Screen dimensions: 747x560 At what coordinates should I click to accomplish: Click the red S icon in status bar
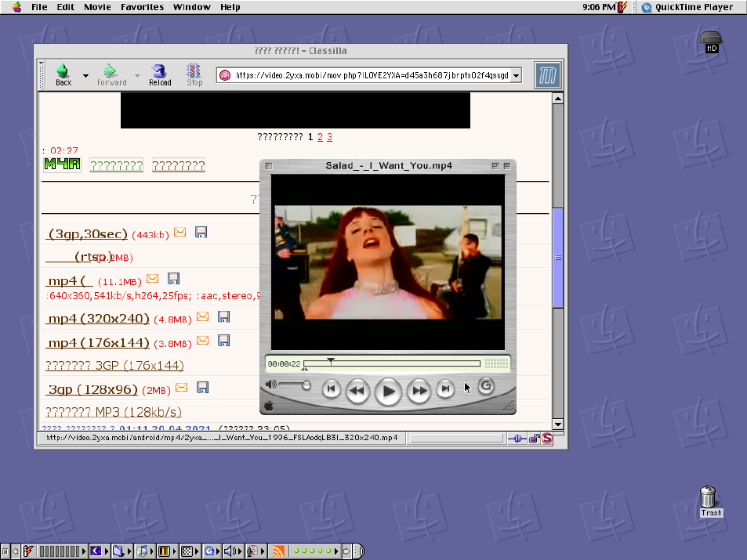547,438
